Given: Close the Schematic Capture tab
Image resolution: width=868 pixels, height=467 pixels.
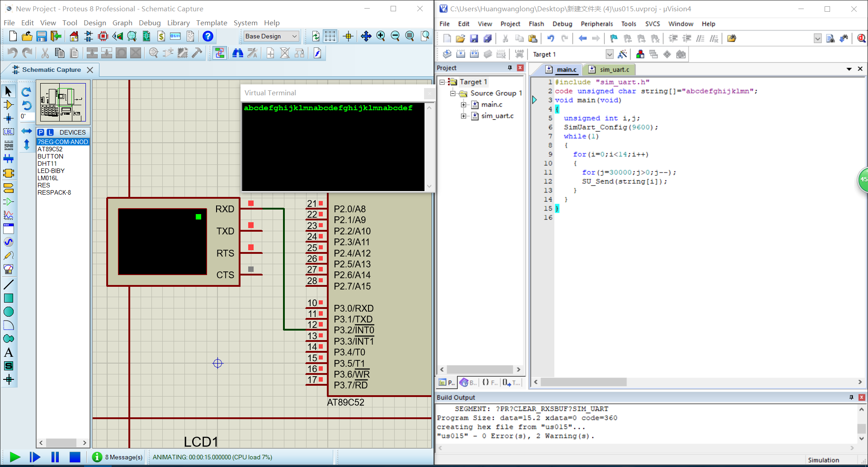Looking at the screenshot, I should pos(90,70).
